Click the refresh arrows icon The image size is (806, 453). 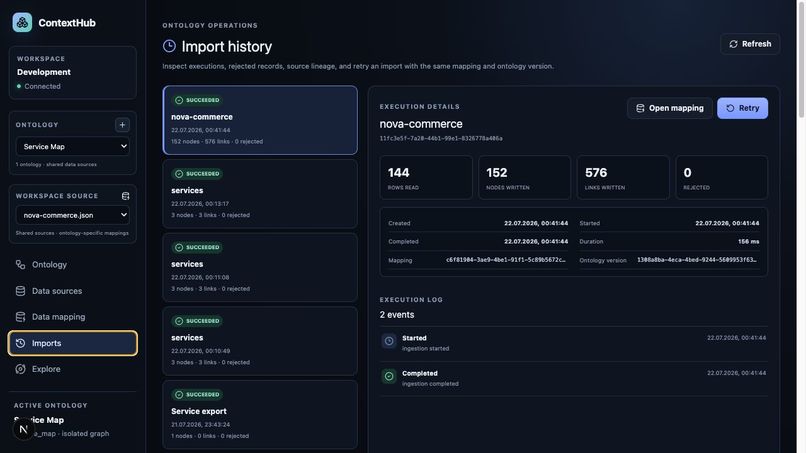734,44
